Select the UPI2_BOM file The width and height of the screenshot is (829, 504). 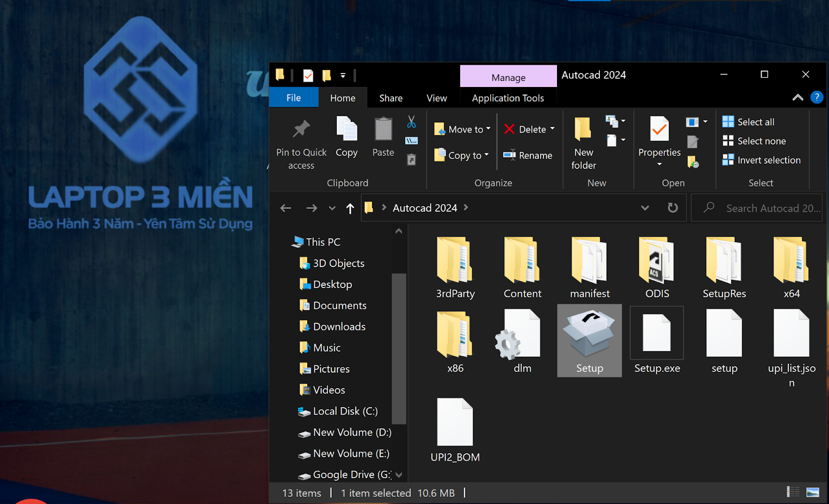pyautogui.click(x=455, y=430)
